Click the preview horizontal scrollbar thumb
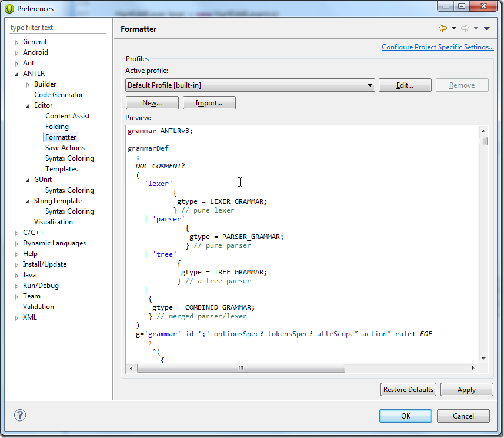This screenshot has height=438, width=504. 241,369
